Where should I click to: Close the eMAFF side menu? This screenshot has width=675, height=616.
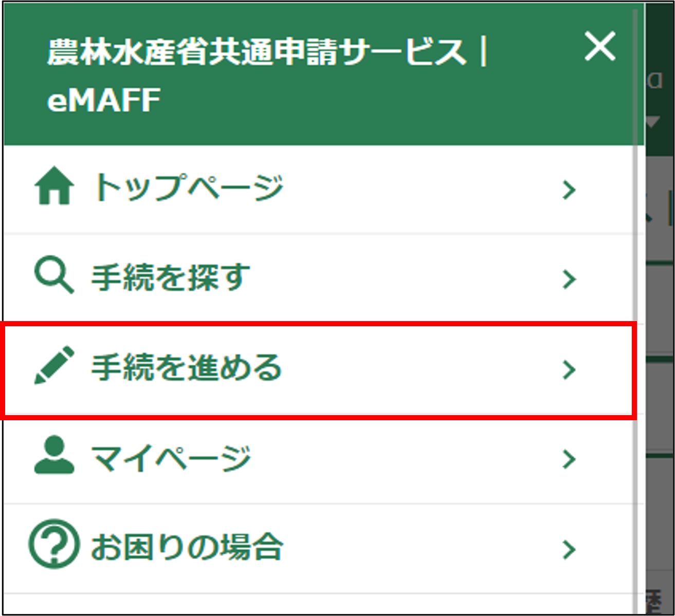tap(600, 47)
